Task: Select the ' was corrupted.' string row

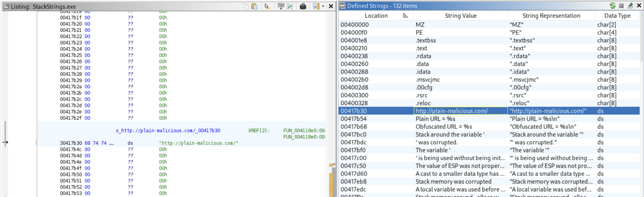Action: [x=489, y=143]
